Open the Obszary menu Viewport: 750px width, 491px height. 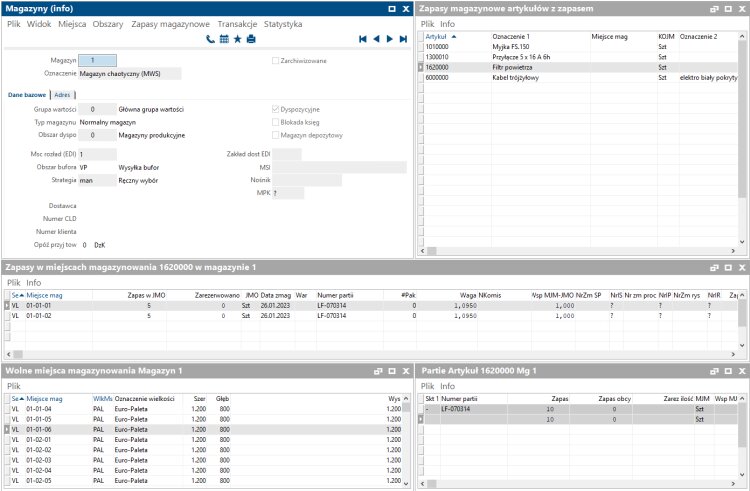click(108, 24)
